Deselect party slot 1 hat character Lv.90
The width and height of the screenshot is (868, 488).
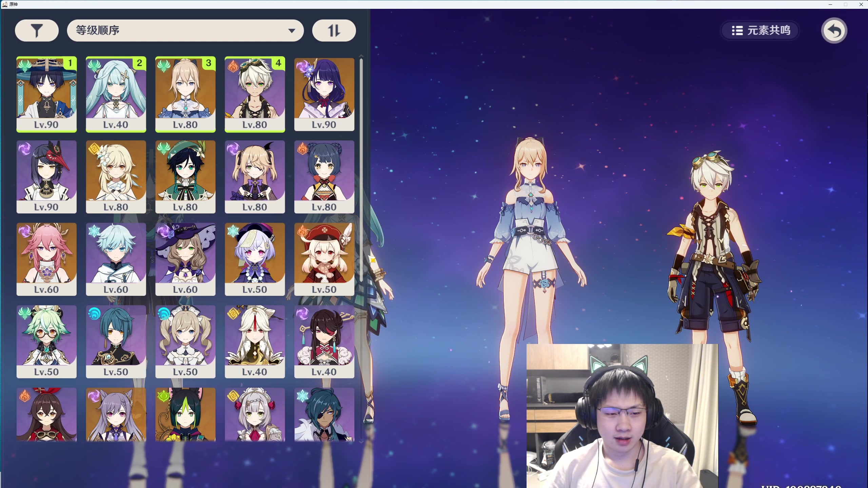(46, 94)
